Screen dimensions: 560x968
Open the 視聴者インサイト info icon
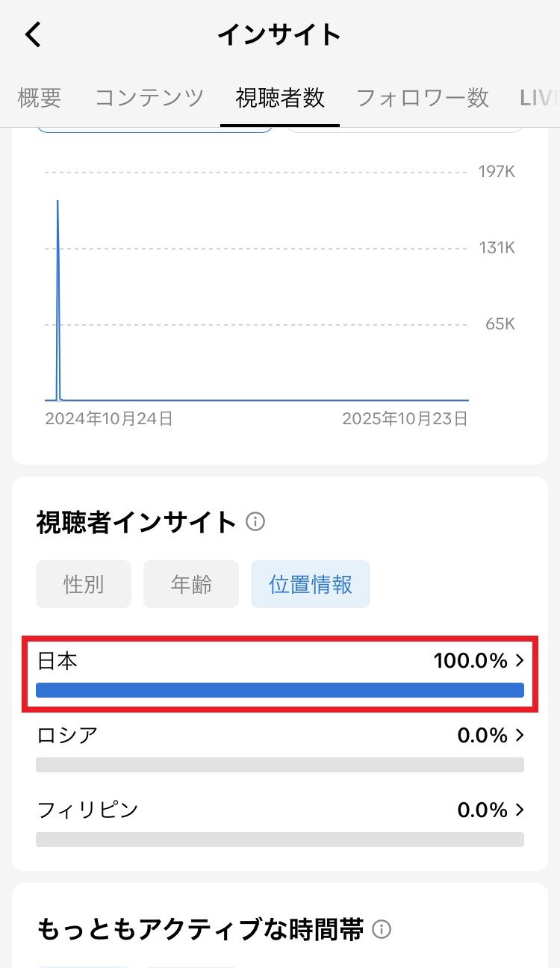255,521
